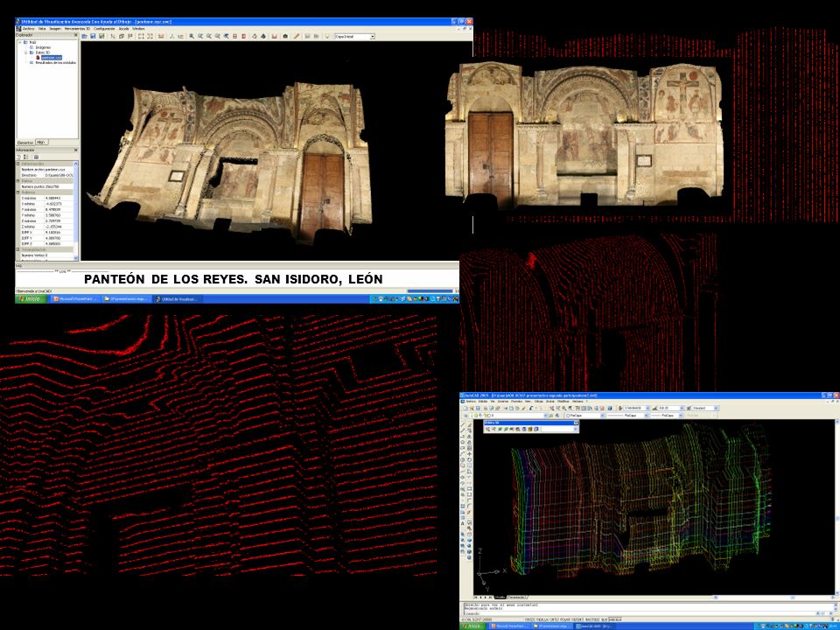Toggle MODELO space button in AutoCAD status bar
This screenshot has height=630, width=840.
(615, 619)
